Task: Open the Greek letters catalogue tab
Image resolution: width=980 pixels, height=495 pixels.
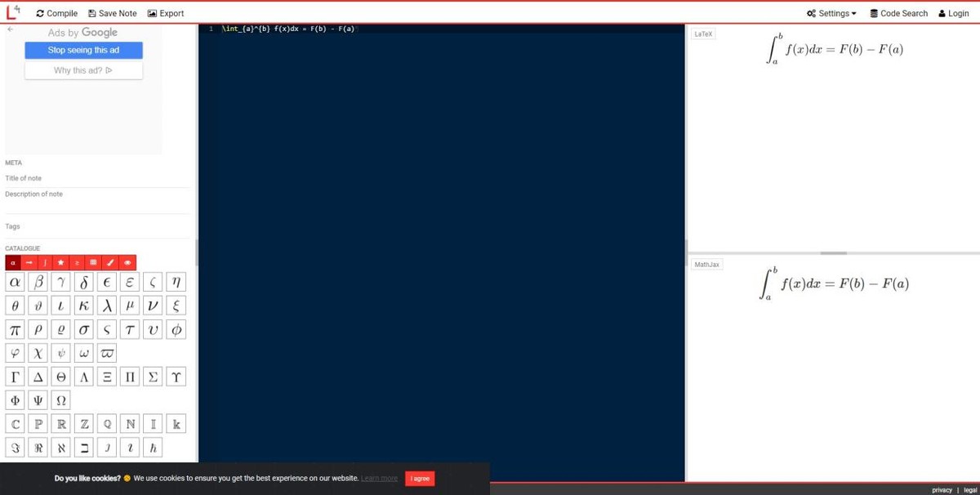Action: (13, 263)
